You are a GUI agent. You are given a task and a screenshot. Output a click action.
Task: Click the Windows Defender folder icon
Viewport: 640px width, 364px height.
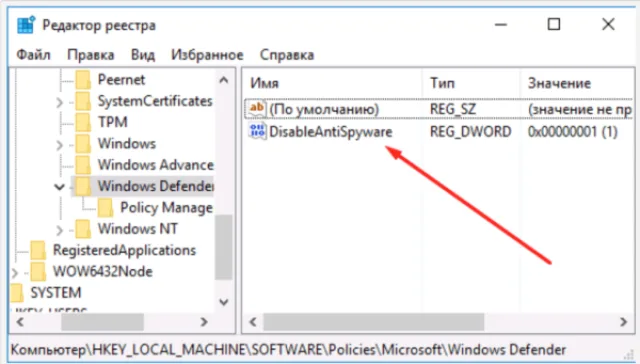click(83, 186)
